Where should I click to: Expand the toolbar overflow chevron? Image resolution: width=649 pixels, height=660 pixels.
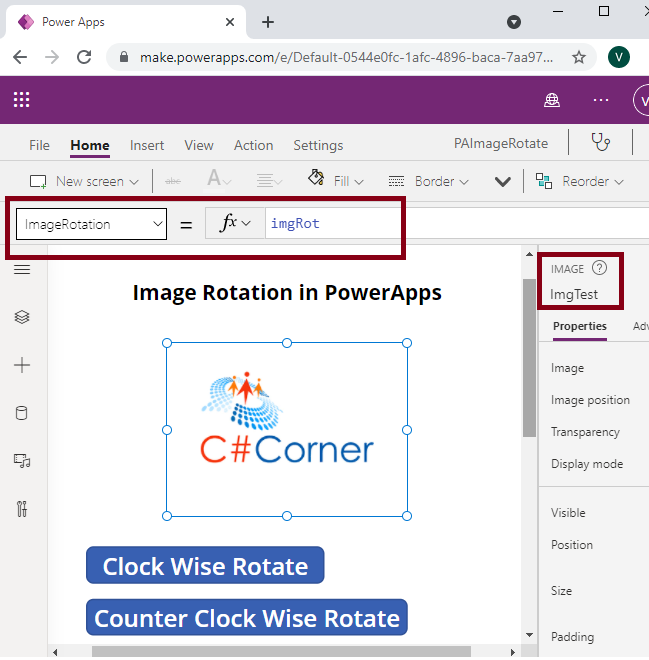coord(503,182)
